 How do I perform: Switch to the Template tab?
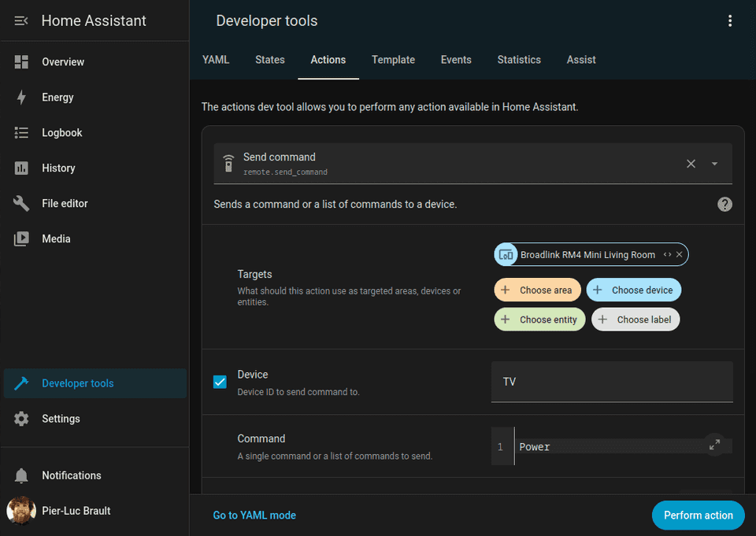pos(393,60)
